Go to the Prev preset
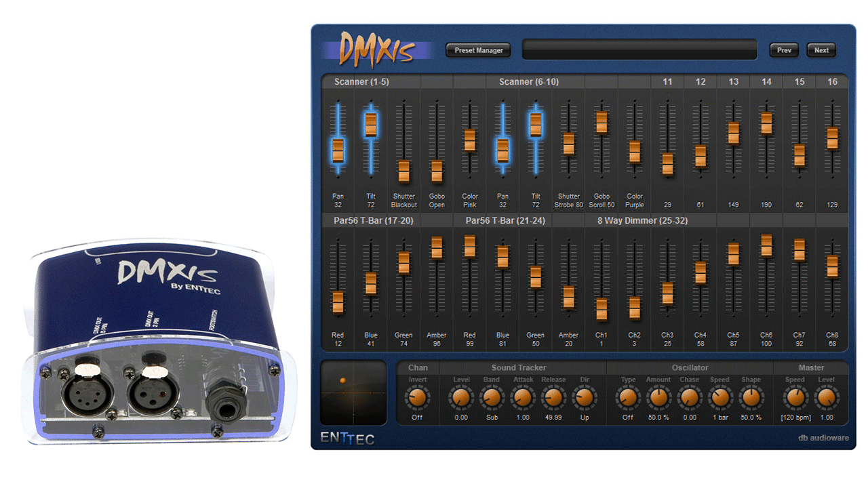 coord(784,50)
